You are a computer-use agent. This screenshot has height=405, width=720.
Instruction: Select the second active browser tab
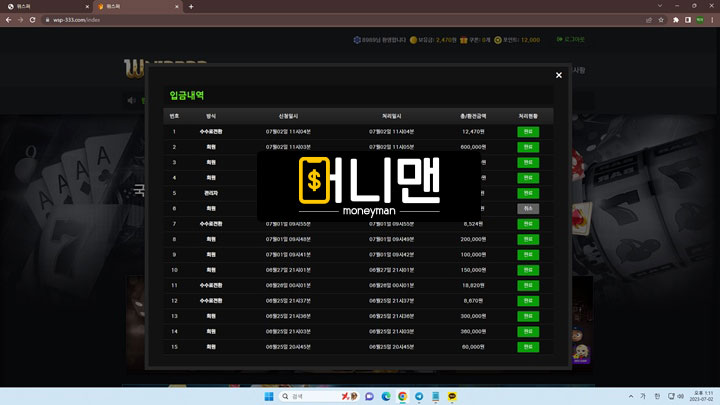pyautogui.click(x=138, y=6)
